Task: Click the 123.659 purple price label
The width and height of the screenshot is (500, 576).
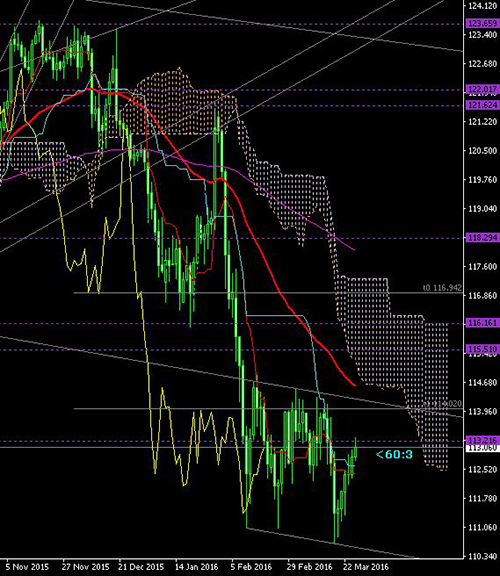Action: coord(483,24)
